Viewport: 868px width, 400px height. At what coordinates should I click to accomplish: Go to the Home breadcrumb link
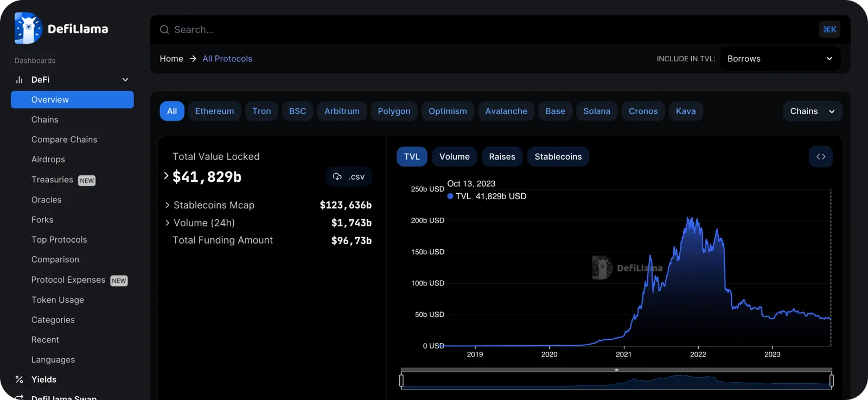(x=171, y=59)
